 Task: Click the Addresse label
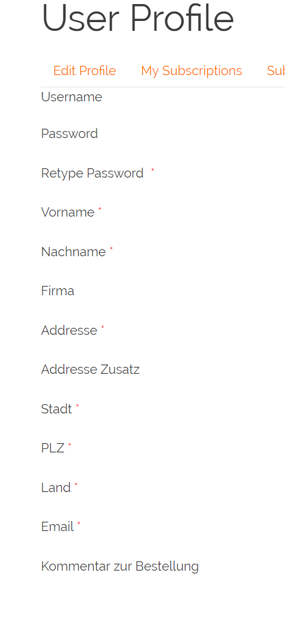[x=69, y=330]
